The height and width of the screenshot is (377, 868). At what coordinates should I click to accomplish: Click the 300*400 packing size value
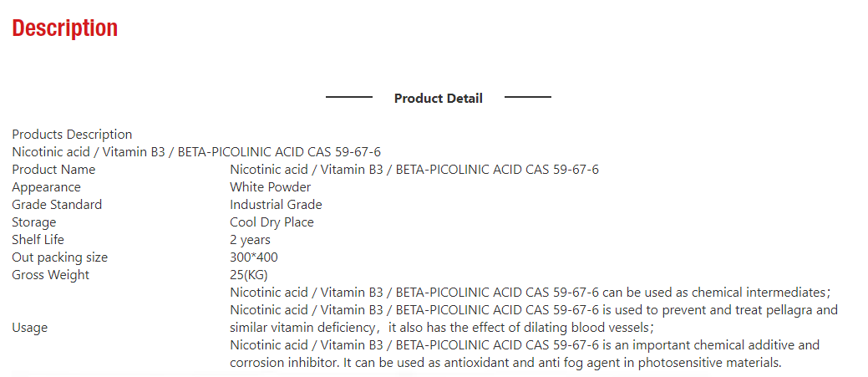click(x=254, y=257)
